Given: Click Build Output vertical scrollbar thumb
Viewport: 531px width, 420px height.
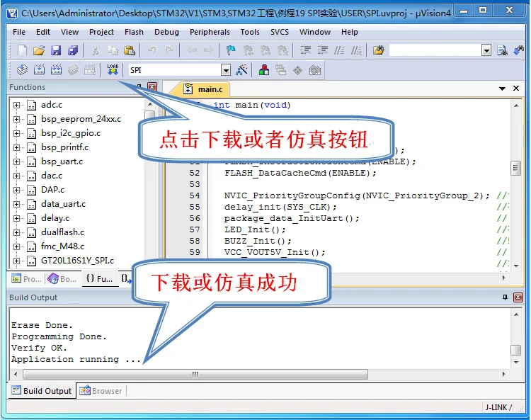Looking at the screenshot, I should click(x=515, y=350).
